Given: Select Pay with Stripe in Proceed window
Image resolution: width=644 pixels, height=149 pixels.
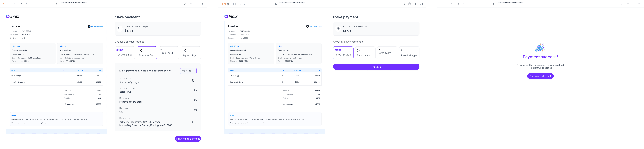Looking at the screenshot, I should coord(343,53).
